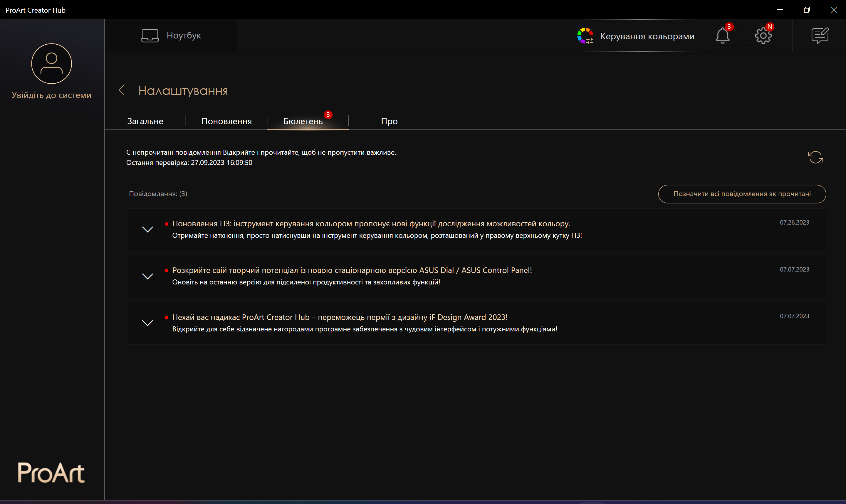
Task: Open the settings gear icon
Action: (763, 36)
